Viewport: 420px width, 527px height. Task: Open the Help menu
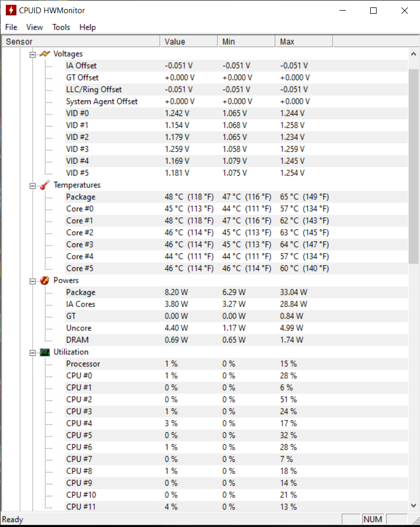point(87,27)
